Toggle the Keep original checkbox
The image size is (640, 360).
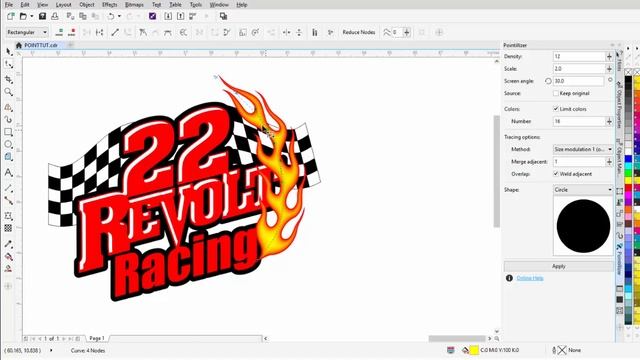pyautogui.click(x=556, y=93)
